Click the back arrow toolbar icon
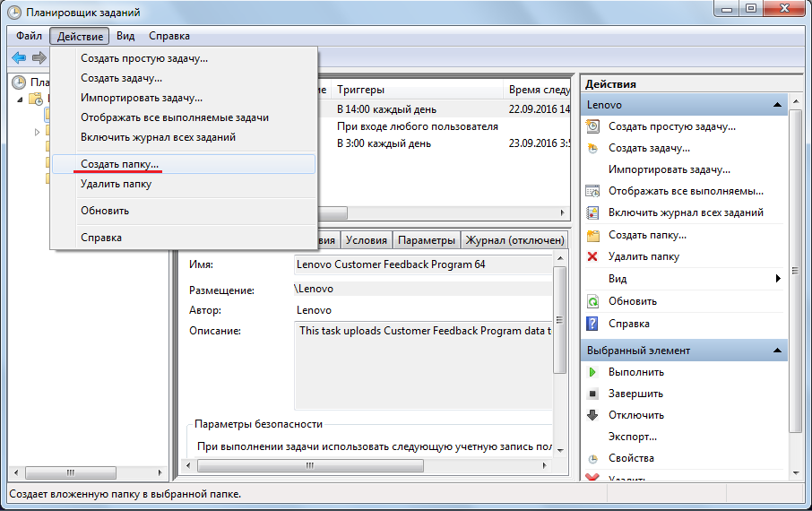The image size is (812, 511). (19, 57)
